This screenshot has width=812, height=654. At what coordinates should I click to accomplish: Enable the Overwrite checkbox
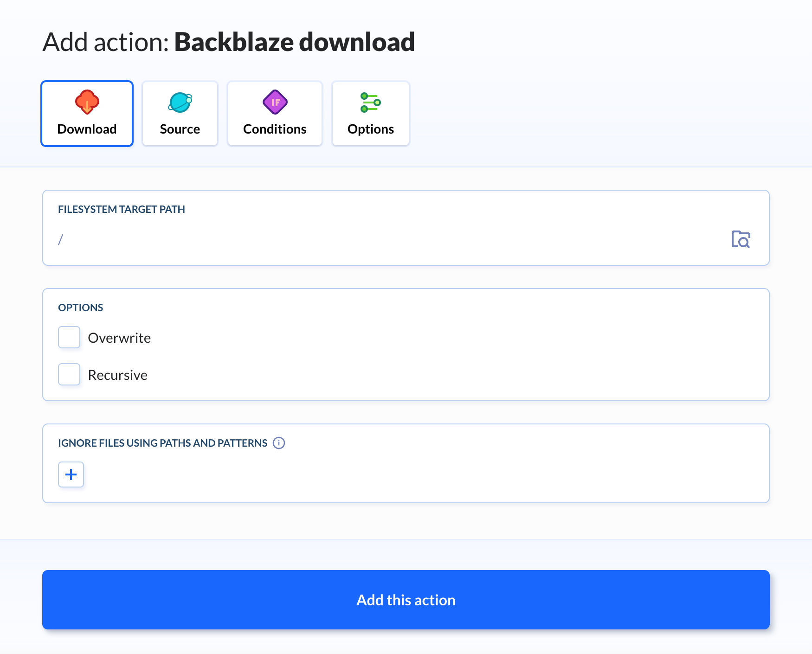[x=69, y=337]
